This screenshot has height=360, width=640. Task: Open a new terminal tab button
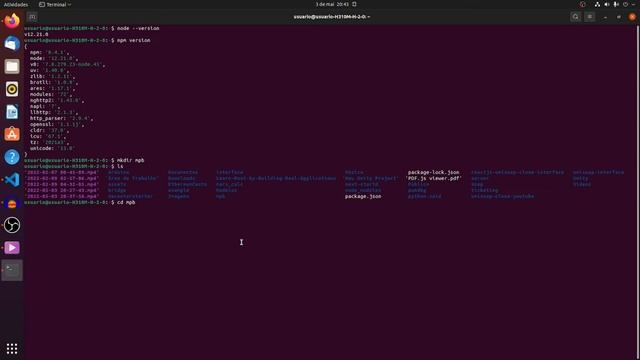pos(32,17)
